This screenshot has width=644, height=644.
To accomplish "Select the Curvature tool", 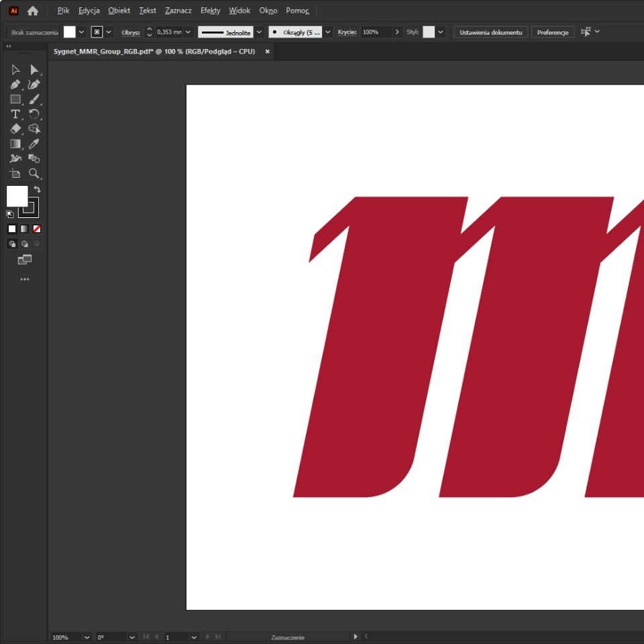I will [34, 85].
